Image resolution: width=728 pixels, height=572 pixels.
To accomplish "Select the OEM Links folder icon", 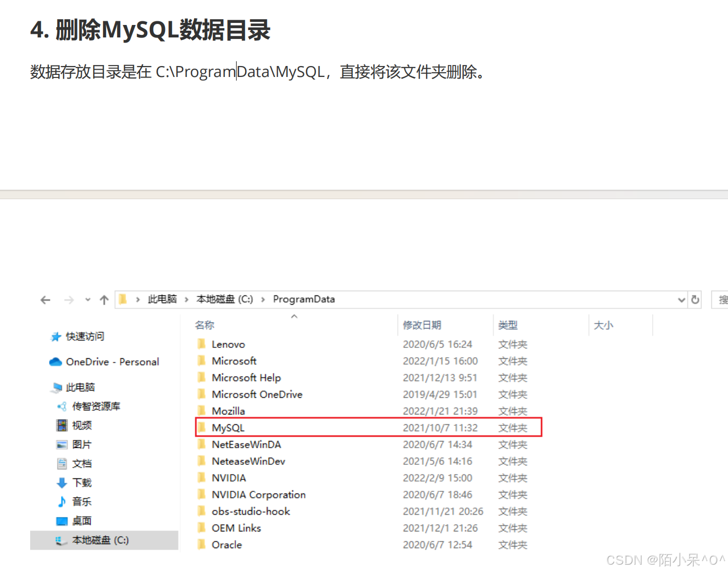I will tap(201, 528).
